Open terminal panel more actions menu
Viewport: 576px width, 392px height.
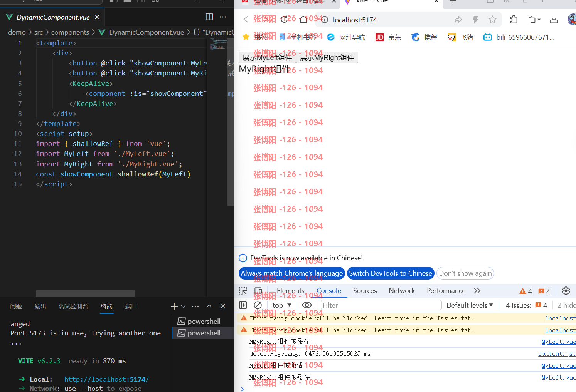point(195,306)
